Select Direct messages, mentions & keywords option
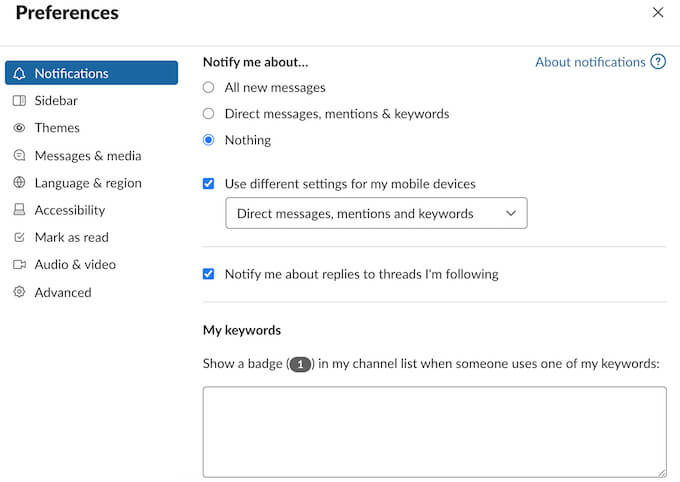This screenshot has width=680, height=482. (x=208, y=114)
